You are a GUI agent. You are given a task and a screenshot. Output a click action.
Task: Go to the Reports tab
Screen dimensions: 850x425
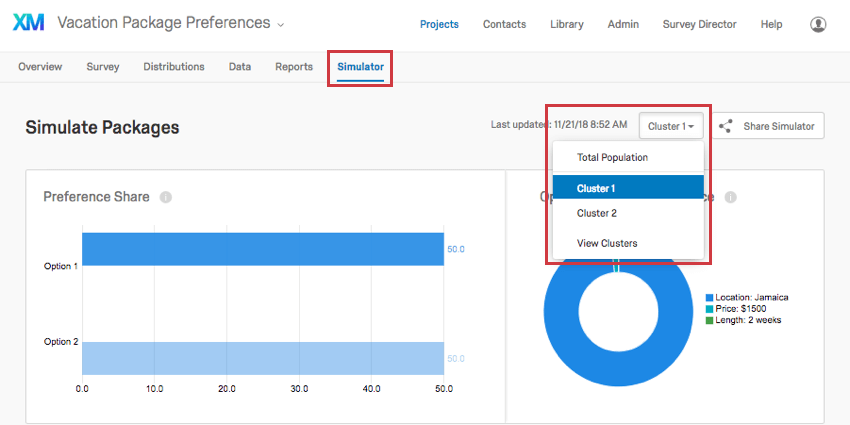(x=294, y=67)
